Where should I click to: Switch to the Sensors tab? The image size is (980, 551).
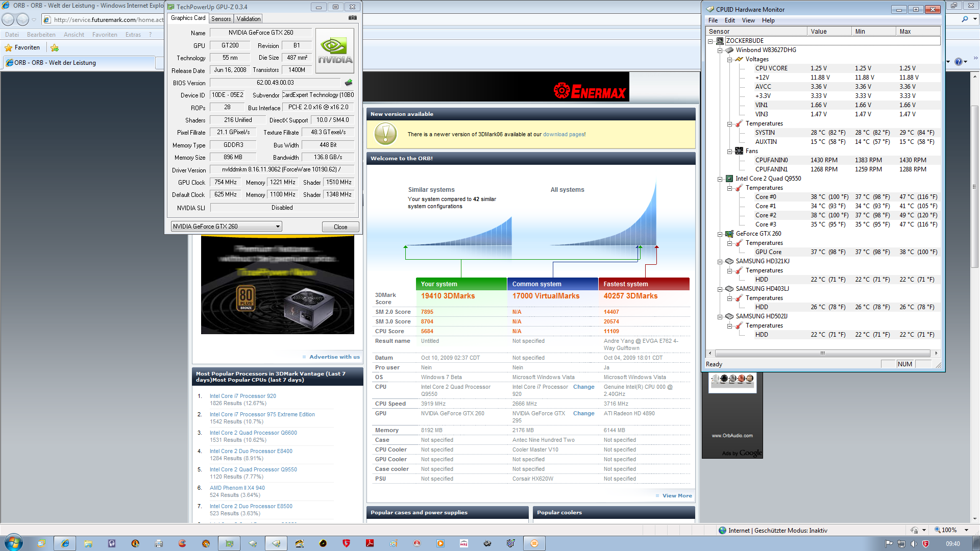[221, 19]
